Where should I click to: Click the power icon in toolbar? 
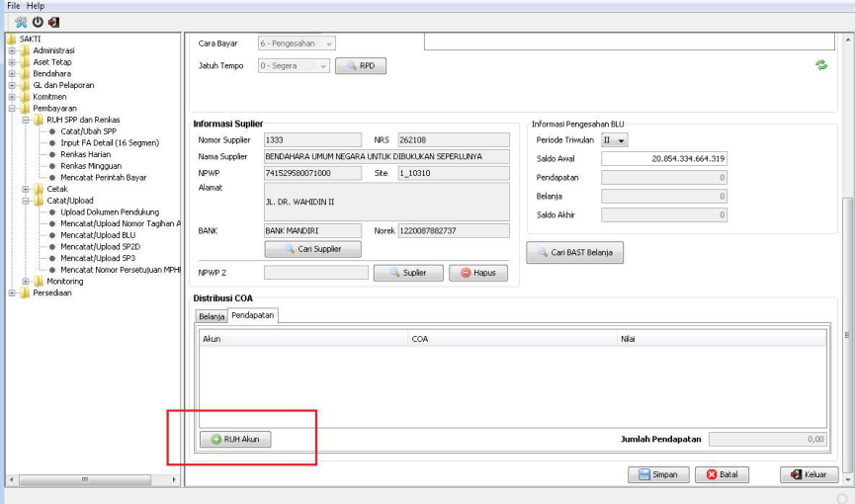[37, 22]
